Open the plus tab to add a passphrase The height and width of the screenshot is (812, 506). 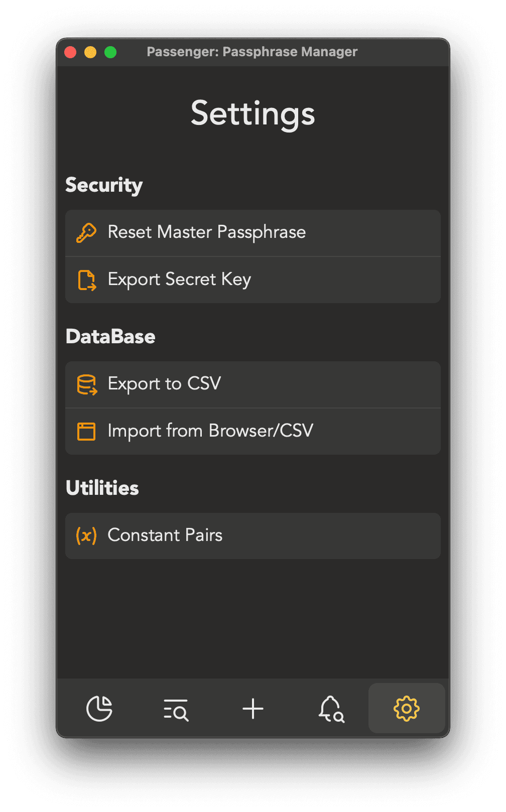[253, 709]
